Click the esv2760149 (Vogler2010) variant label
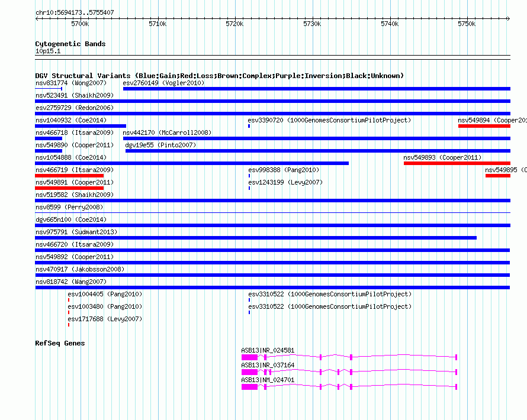This screenshot has width=527, height=420. pos(163,83)
